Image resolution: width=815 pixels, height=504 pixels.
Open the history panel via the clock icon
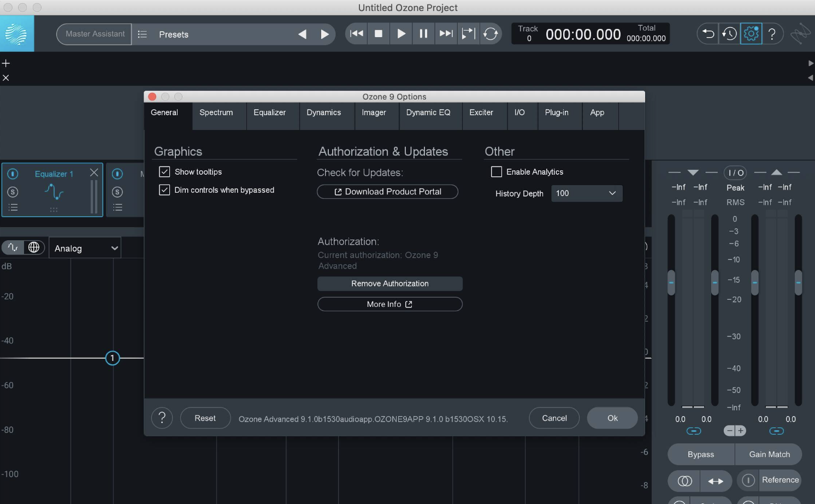pos(729,33)
